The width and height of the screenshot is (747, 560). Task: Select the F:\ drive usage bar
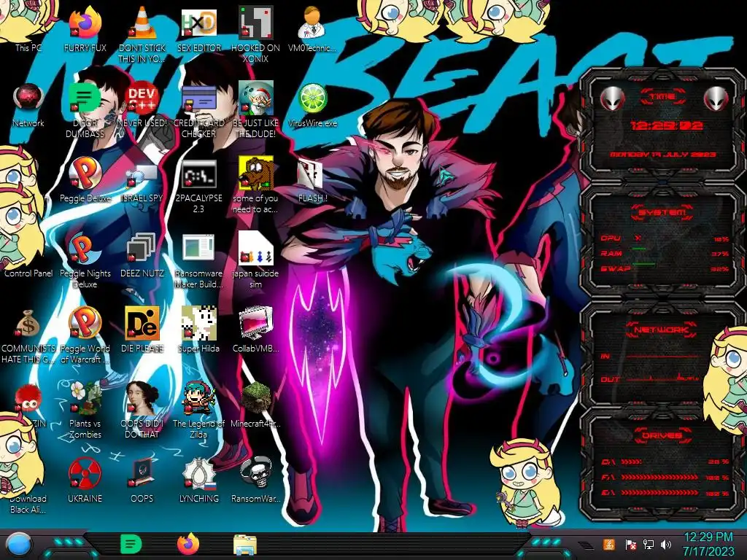[x=665, y=477]
